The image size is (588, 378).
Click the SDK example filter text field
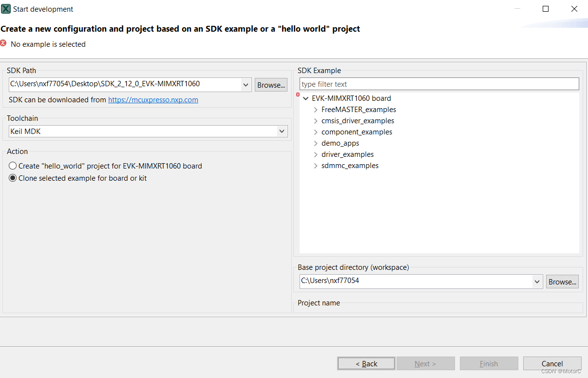439,84
